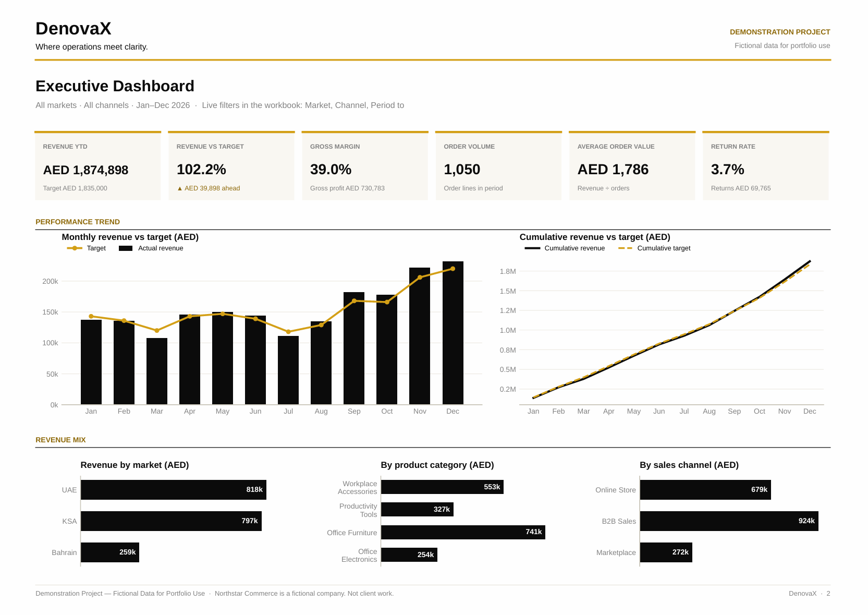
Task: Click the Actual revenue legend swatch
Action: 126,248
